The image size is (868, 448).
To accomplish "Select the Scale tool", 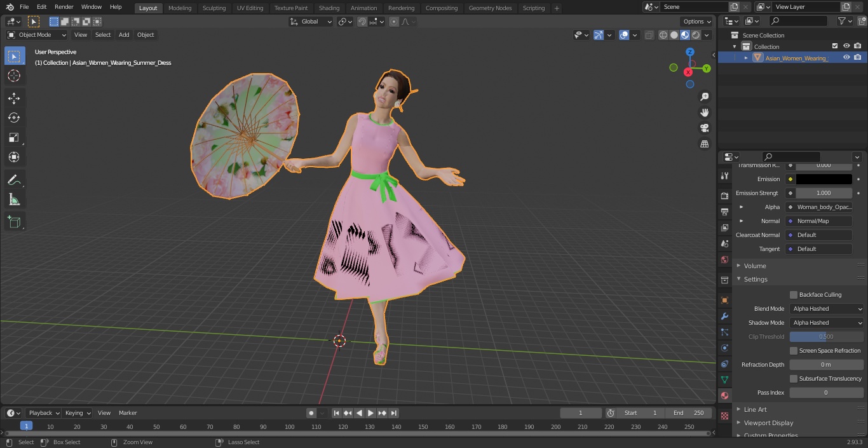I will point(14,137).
